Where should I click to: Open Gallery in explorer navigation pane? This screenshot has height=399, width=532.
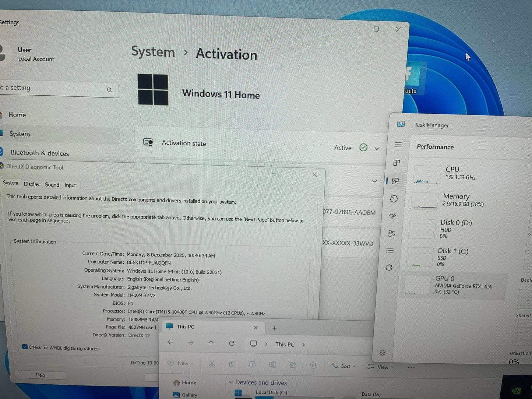[x=185, y=395]
